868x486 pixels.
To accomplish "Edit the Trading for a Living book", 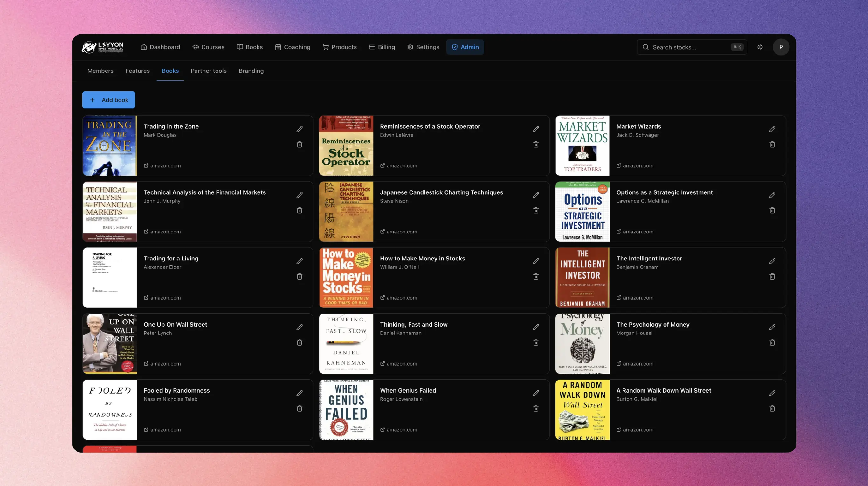I will pos(300,261).
